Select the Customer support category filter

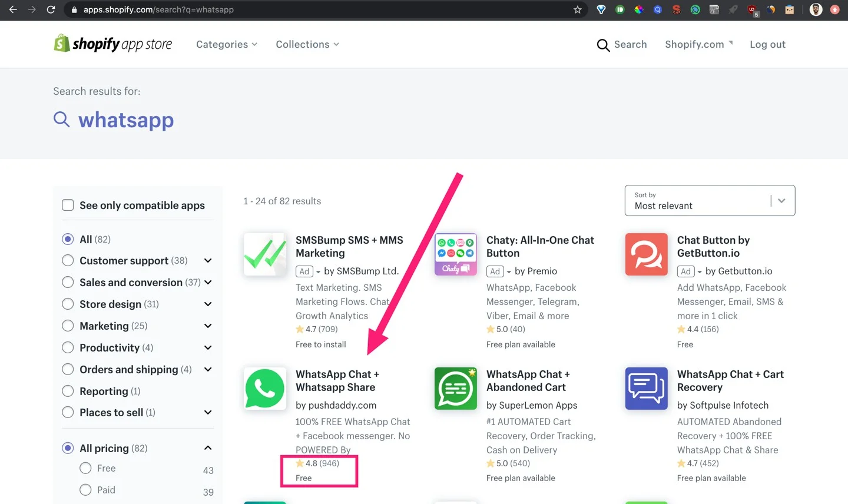tap(68, 261)
